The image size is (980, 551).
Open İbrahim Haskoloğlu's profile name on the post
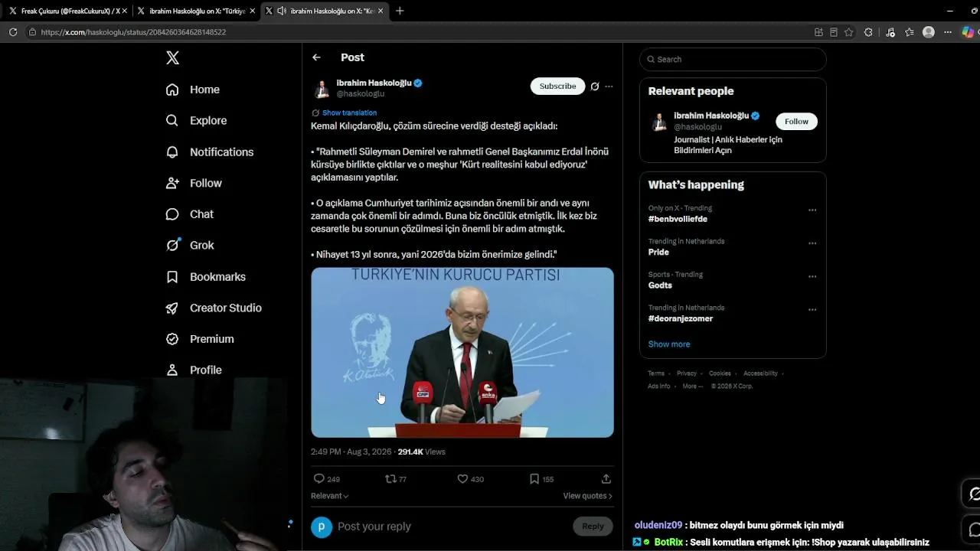(374, 83)
